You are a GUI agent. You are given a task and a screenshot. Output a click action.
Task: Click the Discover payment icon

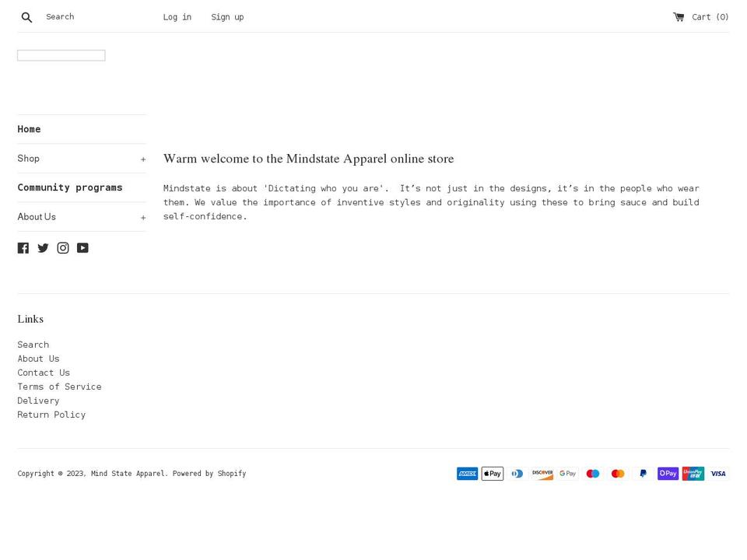coord(542,474)
